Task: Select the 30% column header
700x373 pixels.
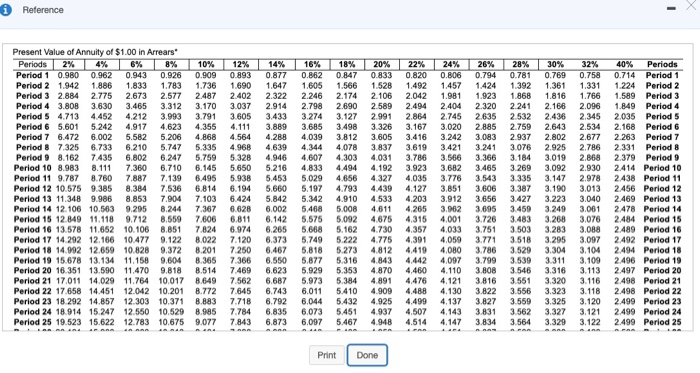Action: coord(555,65)
